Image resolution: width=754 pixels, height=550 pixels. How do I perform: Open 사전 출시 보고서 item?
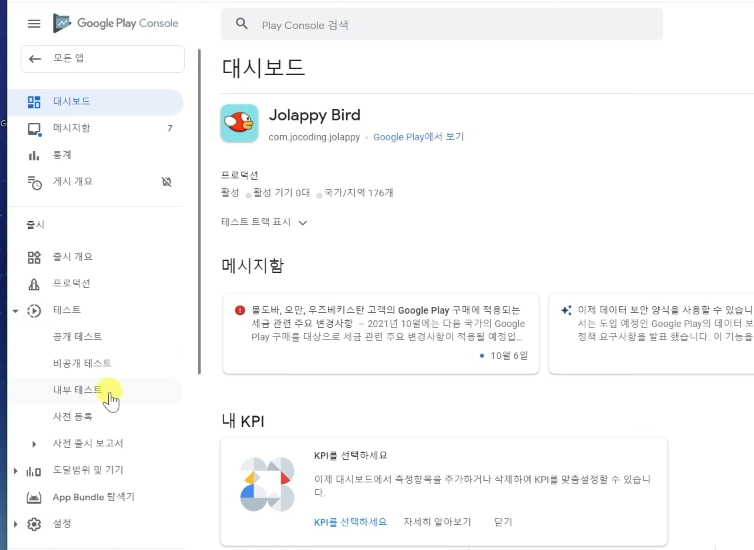(88, 443)
